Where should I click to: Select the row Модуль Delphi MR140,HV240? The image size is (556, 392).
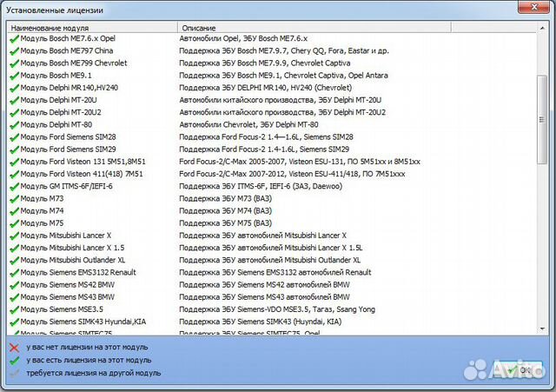point(272,88)
